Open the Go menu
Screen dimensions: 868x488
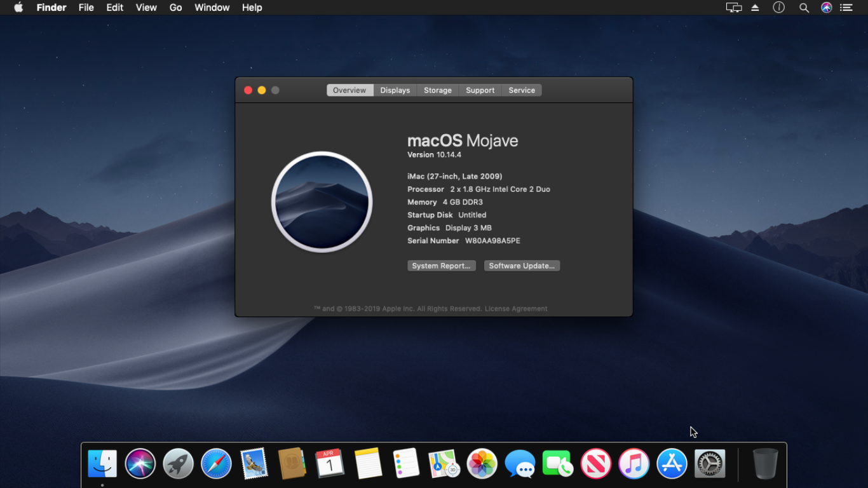175,8
